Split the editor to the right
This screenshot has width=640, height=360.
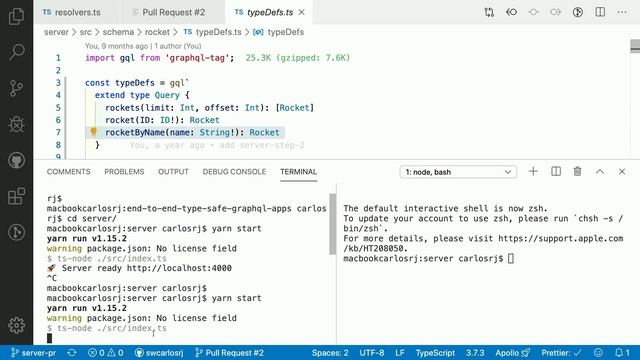600,12
